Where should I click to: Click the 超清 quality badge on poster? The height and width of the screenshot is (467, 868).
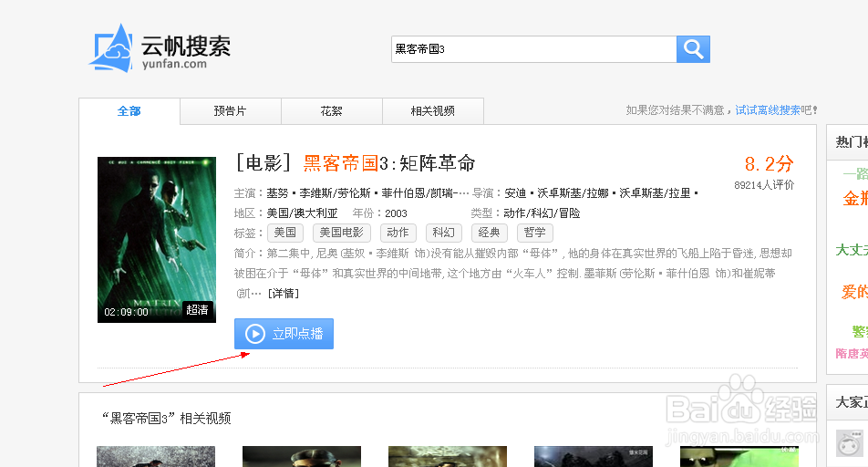click(197, 310)
